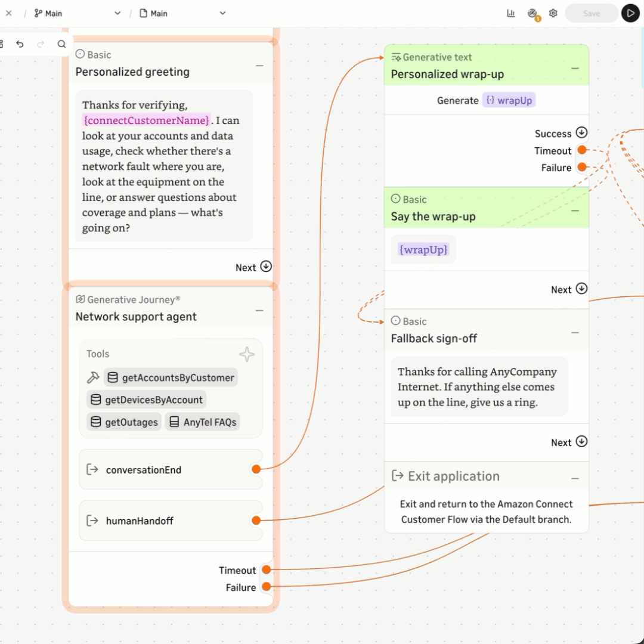Click the Say the wrap-up title
Screen dimensions: 644x644
[x=434, y=216]
